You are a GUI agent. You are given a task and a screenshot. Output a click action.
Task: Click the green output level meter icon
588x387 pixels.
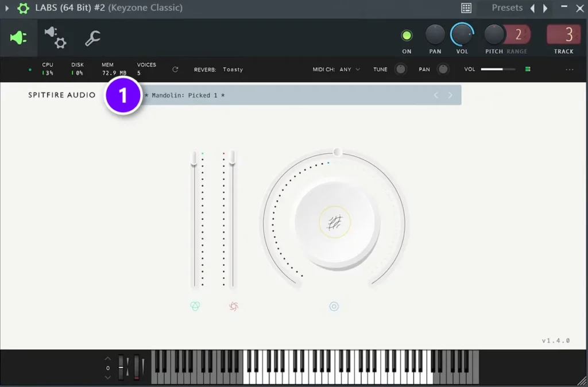point(528,69)
